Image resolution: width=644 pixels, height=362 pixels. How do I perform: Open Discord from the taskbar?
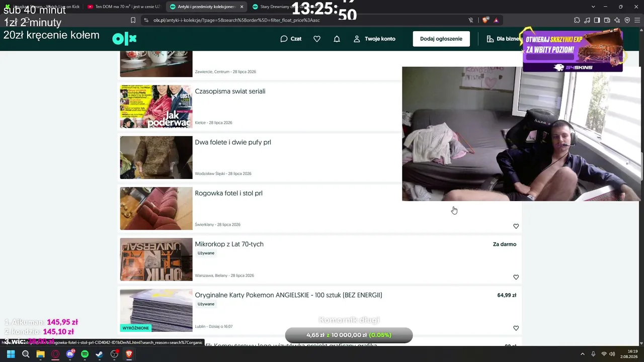click(70, 354)
